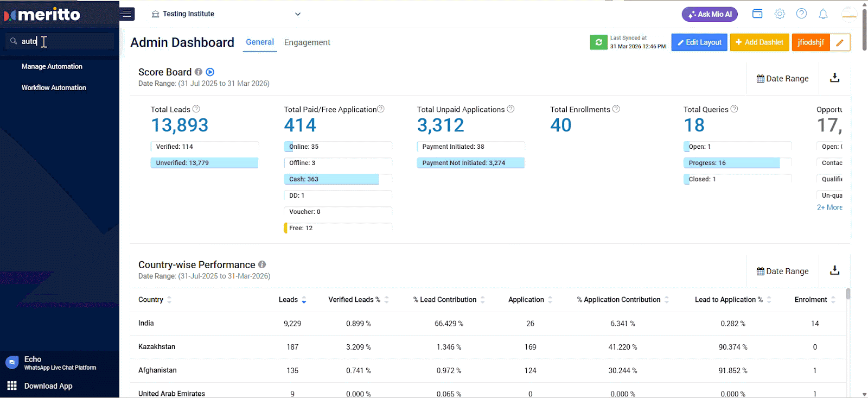This screenshot has height=398, width=868.
Task: Play the Score Board video icon
Action: (x=210, y=72)
